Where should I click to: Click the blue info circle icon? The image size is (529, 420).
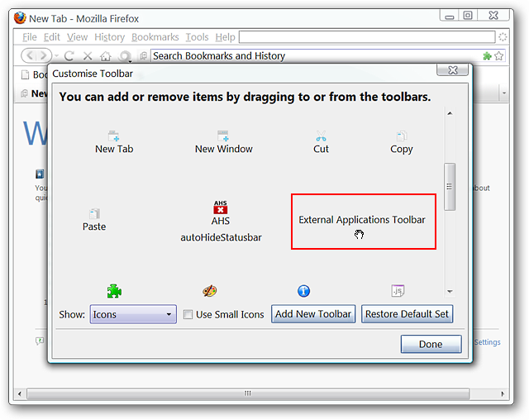303,291
